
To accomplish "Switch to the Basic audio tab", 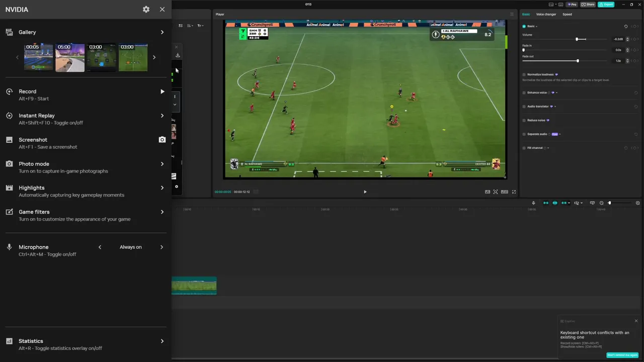I will click(526, 14).
